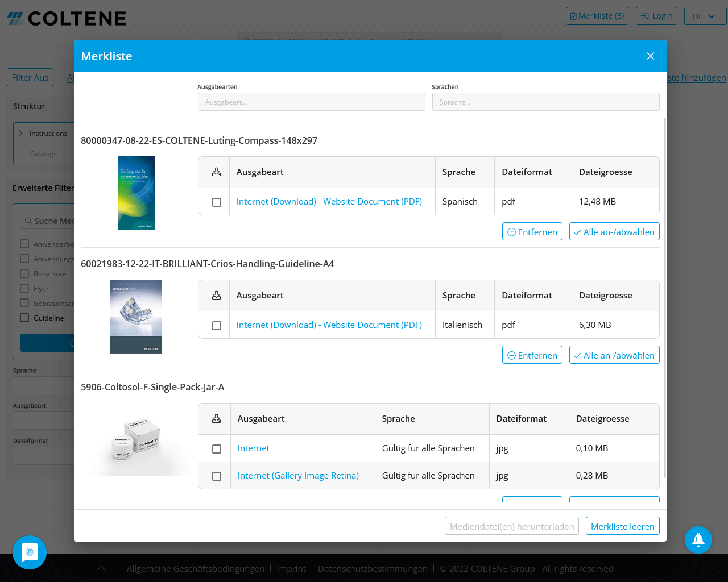This screenshot has width=728, height=582.
Task: Click the Merkliste (3) header button
Action: (x=597, y=16)
